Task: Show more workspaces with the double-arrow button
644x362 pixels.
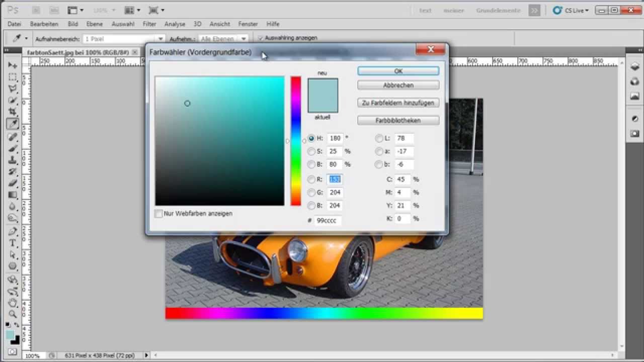Action: tap(534, 10)
